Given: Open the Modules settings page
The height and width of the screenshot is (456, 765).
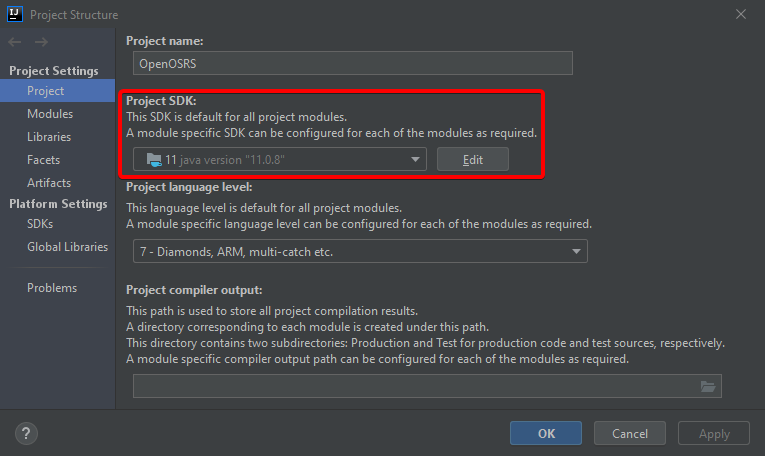Looking at the screenshot, I should 50,114.
